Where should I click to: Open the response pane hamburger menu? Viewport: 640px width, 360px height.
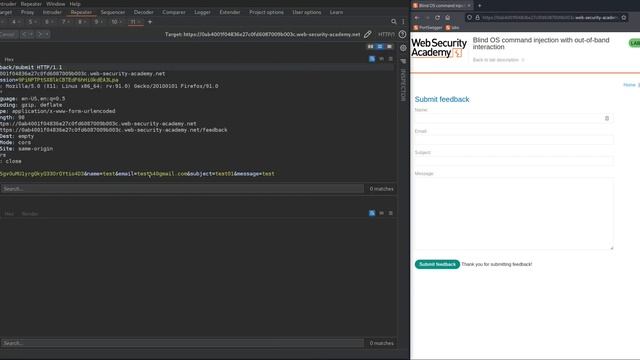pos(391,213)
